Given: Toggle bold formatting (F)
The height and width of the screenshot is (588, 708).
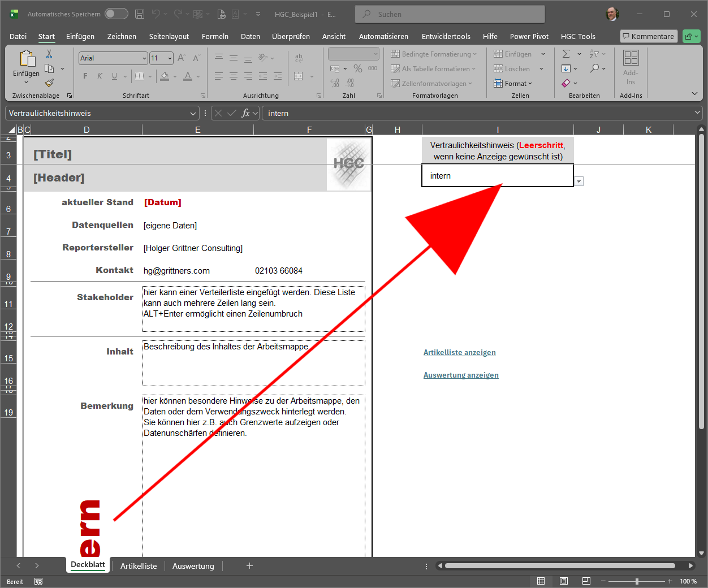Looking at the screenshot, I should (x=85, y=76).
